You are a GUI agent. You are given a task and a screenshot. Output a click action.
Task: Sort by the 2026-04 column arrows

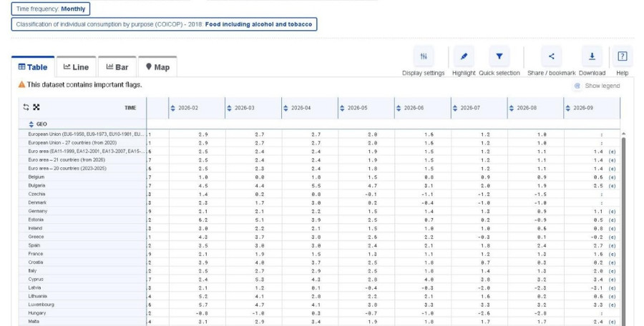(x=286, y=108)
